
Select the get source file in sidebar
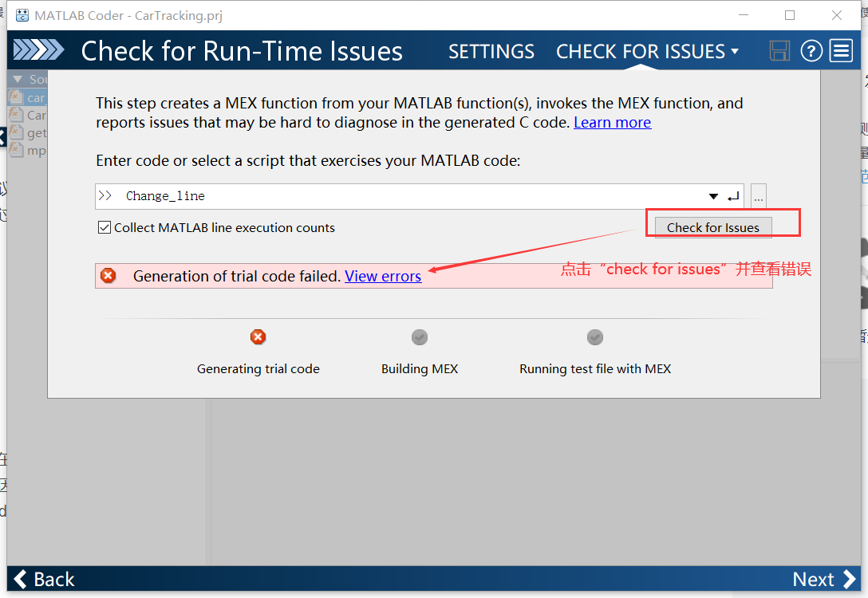[28, 133]
